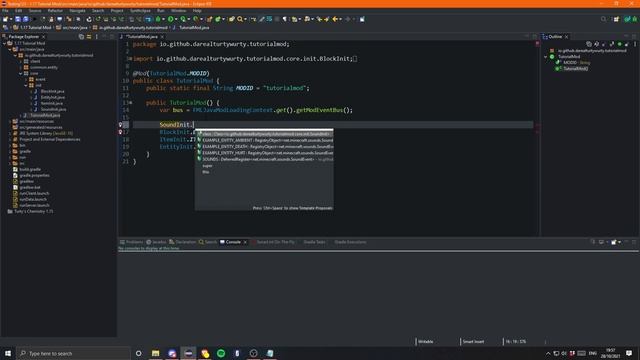Click Collapse All in Package Explorer
Image resolution: width=640 pixels, height=360 pixels.
(81, 37)
